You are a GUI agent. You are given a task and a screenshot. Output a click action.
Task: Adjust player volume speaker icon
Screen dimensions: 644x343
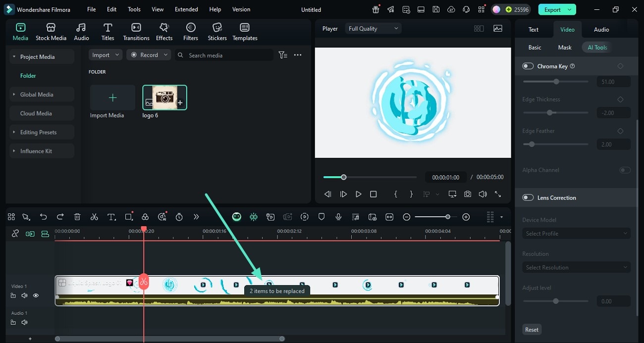coord(483,195)
